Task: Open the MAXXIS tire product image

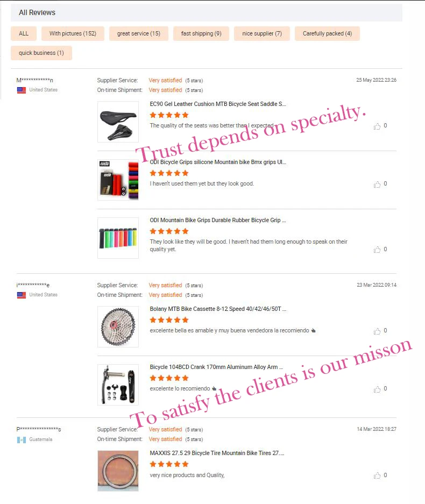Action: point(118,471)
